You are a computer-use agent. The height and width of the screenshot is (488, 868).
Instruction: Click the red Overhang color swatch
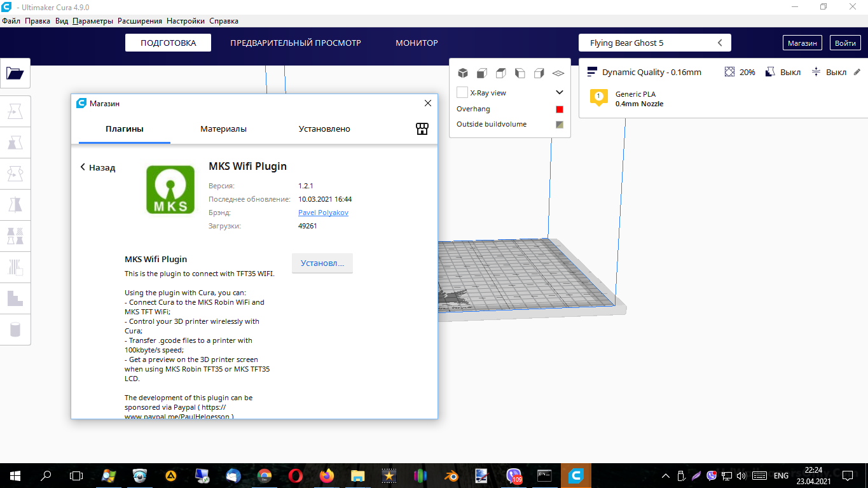(559, 109)
